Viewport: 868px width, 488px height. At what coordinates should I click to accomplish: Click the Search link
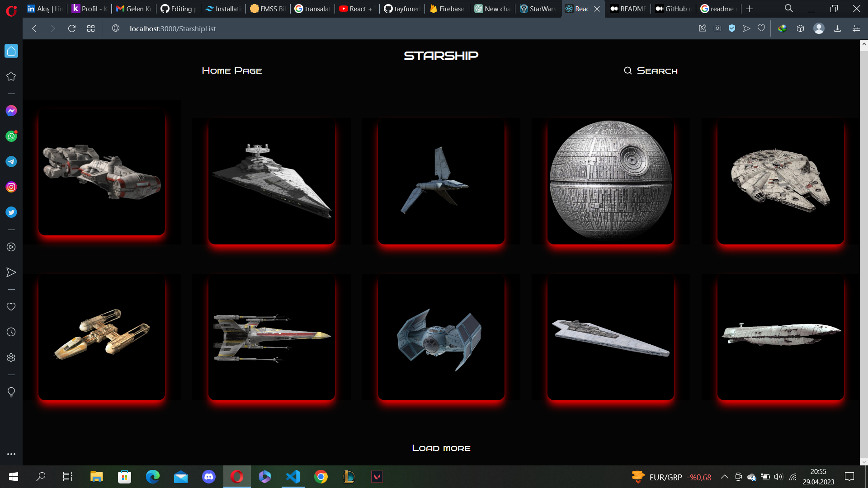click(651, 71)
